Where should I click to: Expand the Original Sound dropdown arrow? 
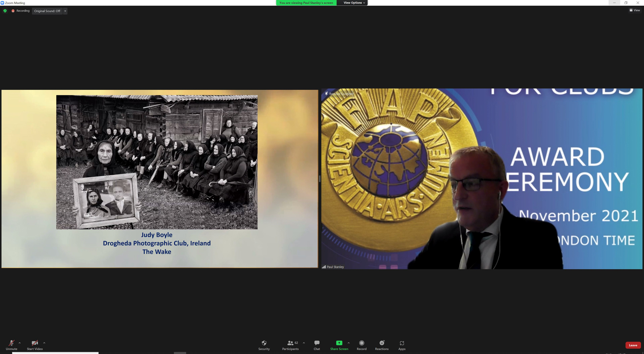pyautogui.click(x=65, y=11)
